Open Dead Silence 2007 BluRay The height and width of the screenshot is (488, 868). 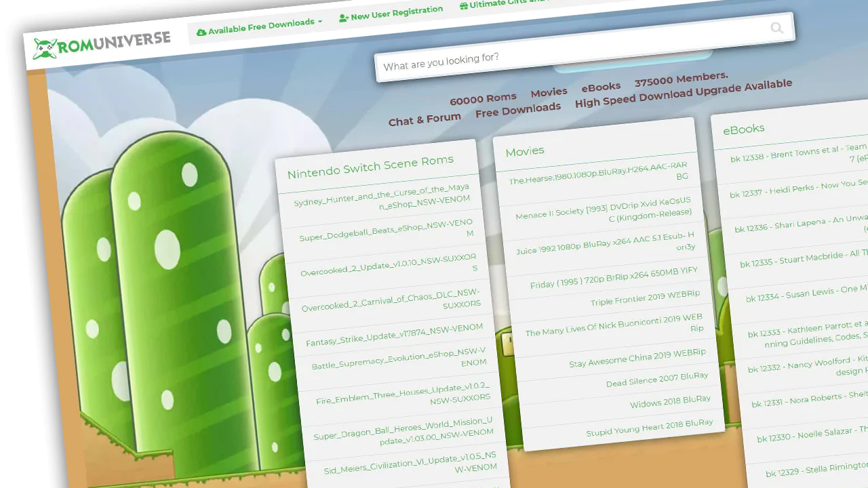tap(656, 380)
